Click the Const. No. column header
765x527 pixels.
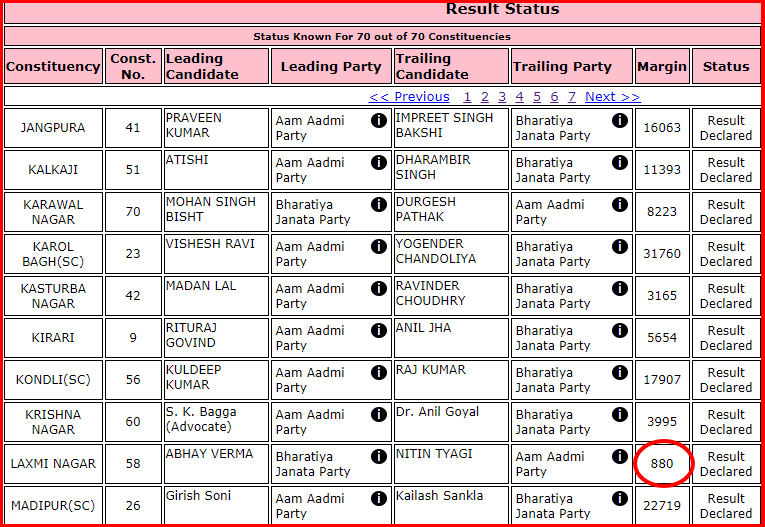(x=133, y=66)
